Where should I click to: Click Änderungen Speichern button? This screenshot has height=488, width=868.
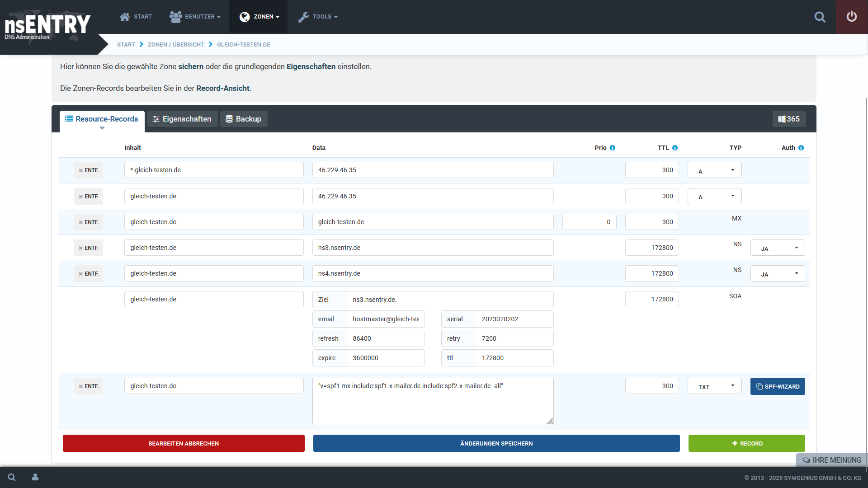coord(496,443)
